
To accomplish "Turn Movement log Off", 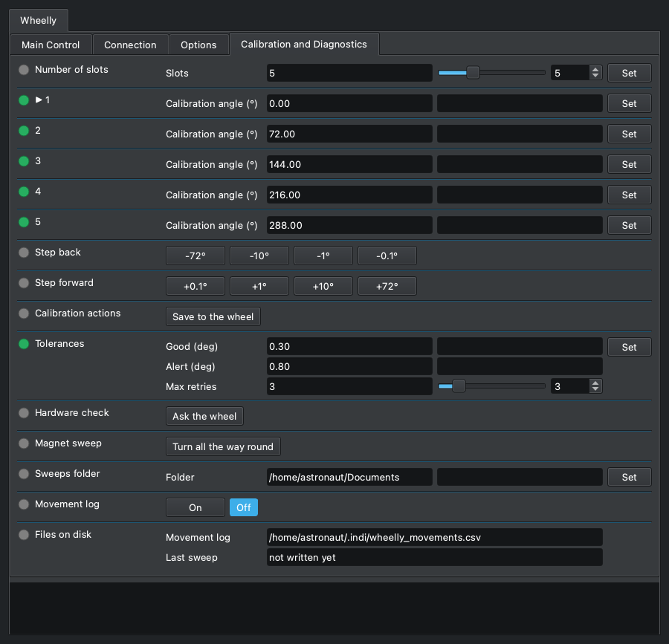I will pyautogui.click(x=244, y=507).
